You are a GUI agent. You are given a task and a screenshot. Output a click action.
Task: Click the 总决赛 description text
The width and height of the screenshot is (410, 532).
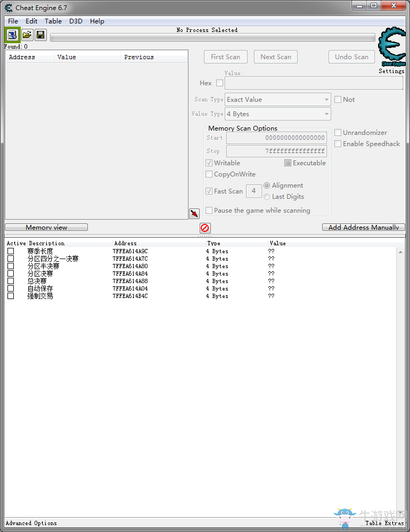[x=37, y=281]
